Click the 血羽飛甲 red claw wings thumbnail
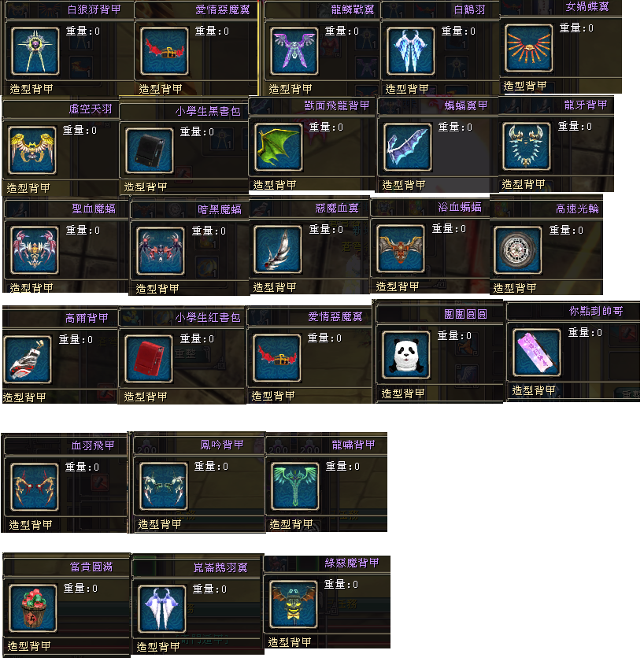Image resolution: width=644 pixels, height=665 pixels. click(35, 486)
